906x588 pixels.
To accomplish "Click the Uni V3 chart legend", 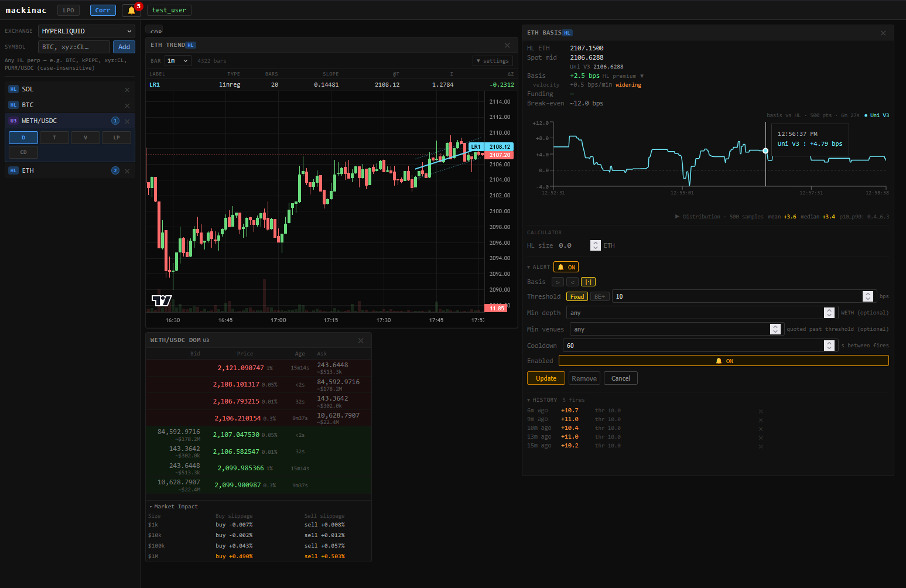I will click(877, 115).
